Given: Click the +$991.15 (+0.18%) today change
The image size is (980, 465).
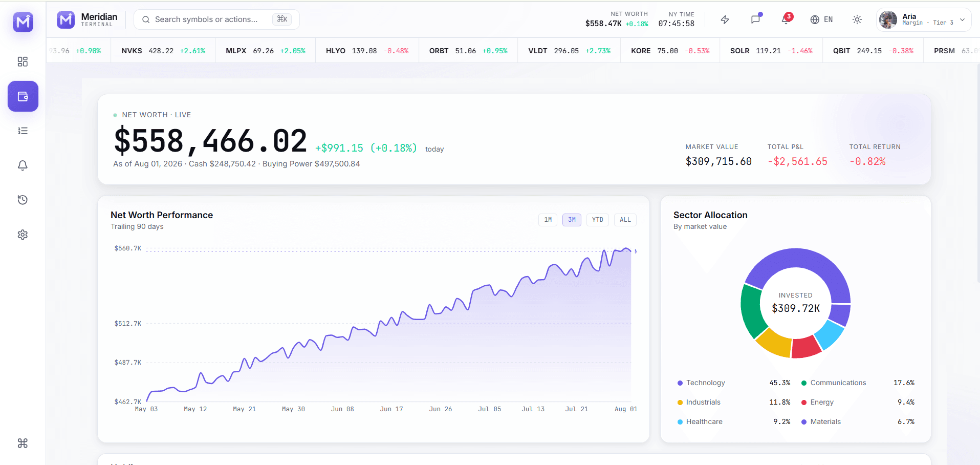Looking at the screenshot, I should point(366,148).
